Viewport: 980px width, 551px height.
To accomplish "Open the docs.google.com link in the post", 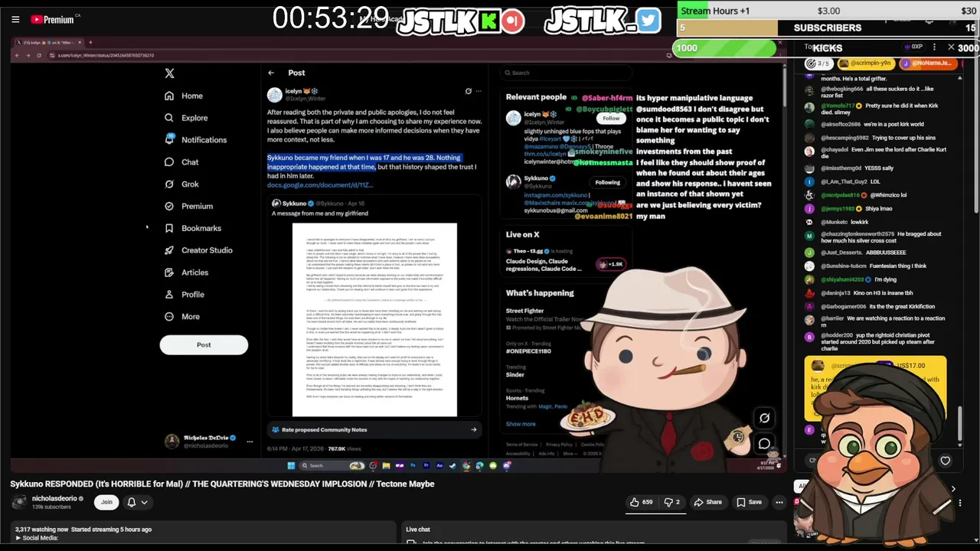I will pyautogui.click(x=320, y=185).
